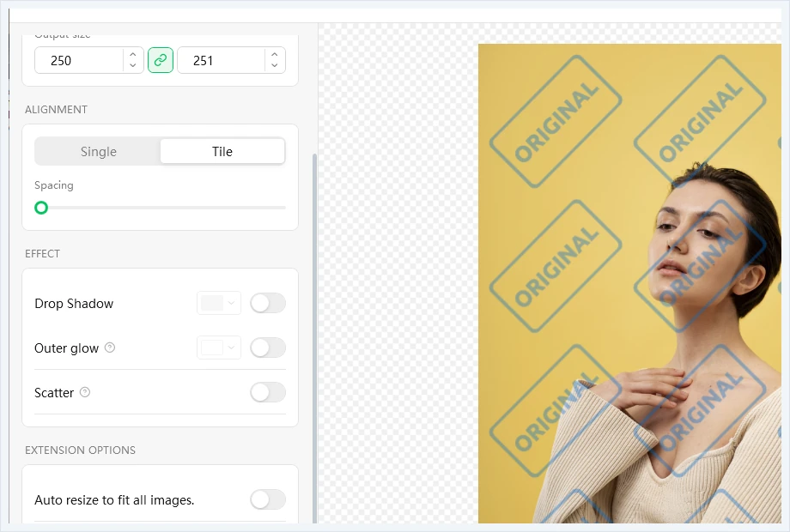Toggle the aspect ratio link icon
The height and width of the screenshot is (532, 790).
161,60
